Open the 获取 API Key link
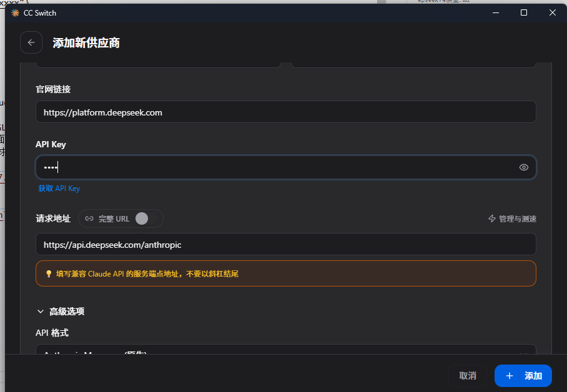Viewport: 567px width, 392px height. [x=59, y=189]
